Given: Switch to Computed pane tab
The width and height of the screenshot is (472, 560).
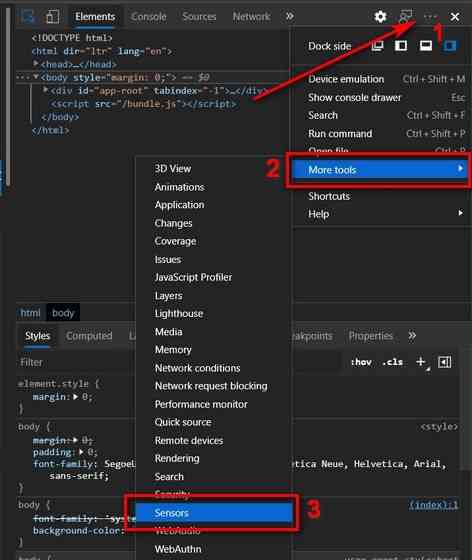Looking at the screenshot, I should (x=89, y=336).
